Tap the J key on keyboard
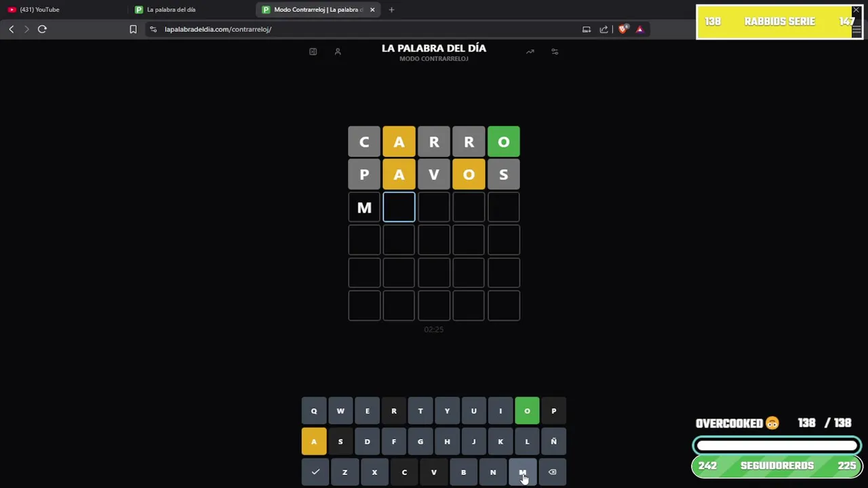 click(x=474, y=442)
